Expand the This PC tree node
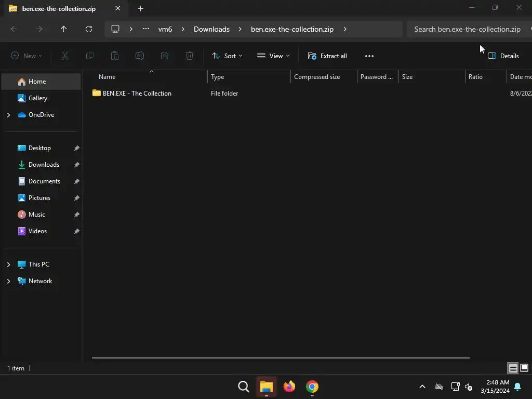This screenshot has width=532, height=399. click(x=8, y=264)
